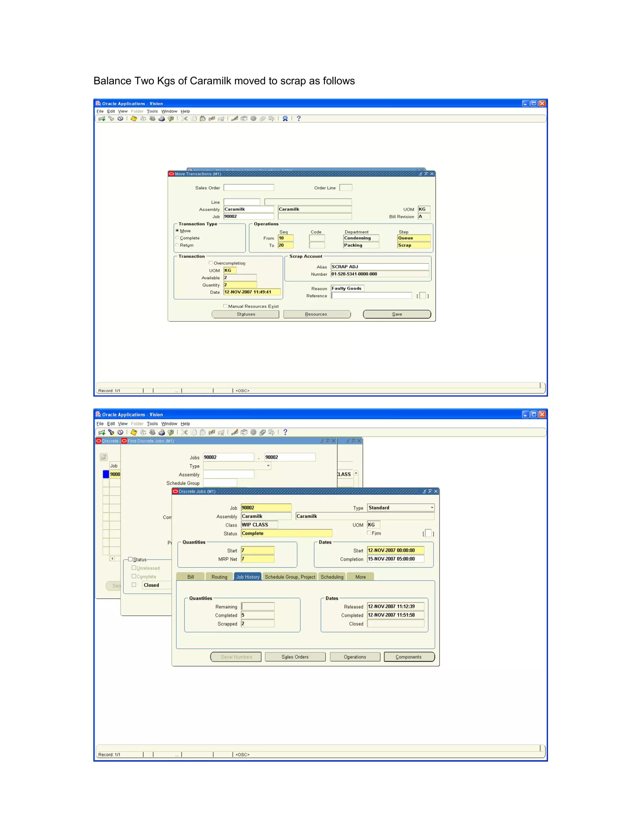Viewport: 644px width, 833px height.
Task: Click the Print icon in top toolbar
Action: pyautogui.click(x=161, y=119)
